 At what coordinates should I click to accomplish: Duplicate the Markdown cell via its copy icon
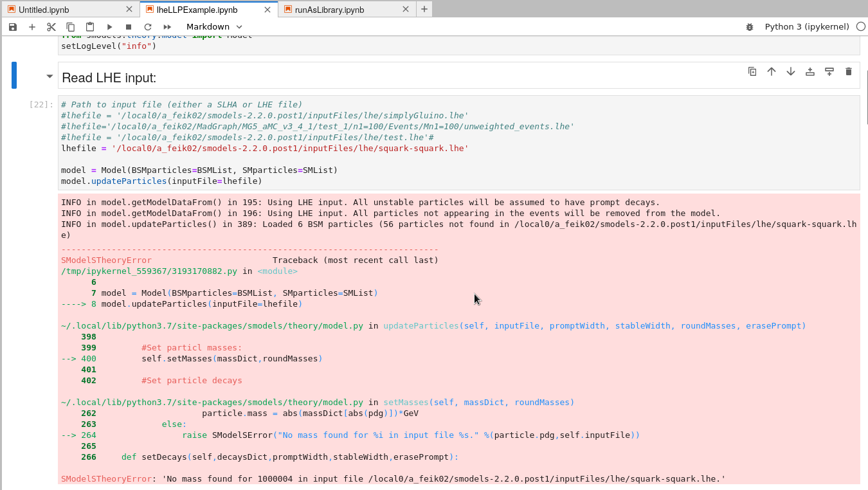(x=752, y=72)
